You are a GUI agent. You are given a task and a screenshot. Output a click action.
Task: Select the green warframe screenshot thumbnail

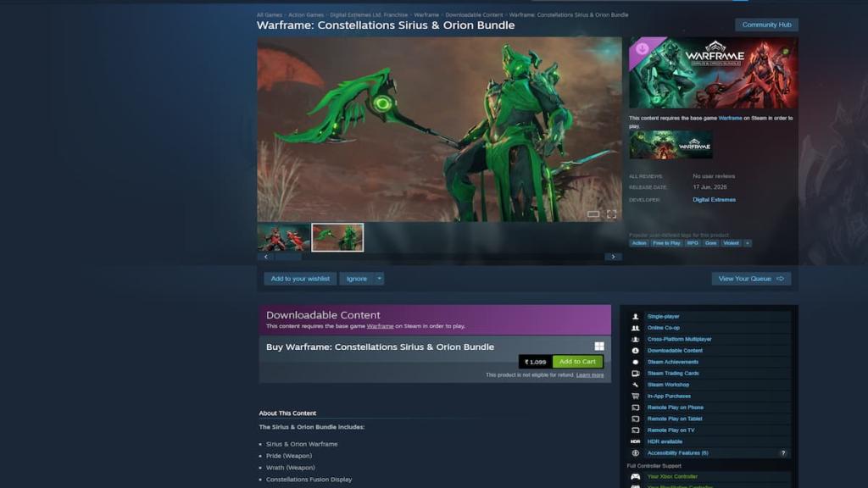(337, 237)
